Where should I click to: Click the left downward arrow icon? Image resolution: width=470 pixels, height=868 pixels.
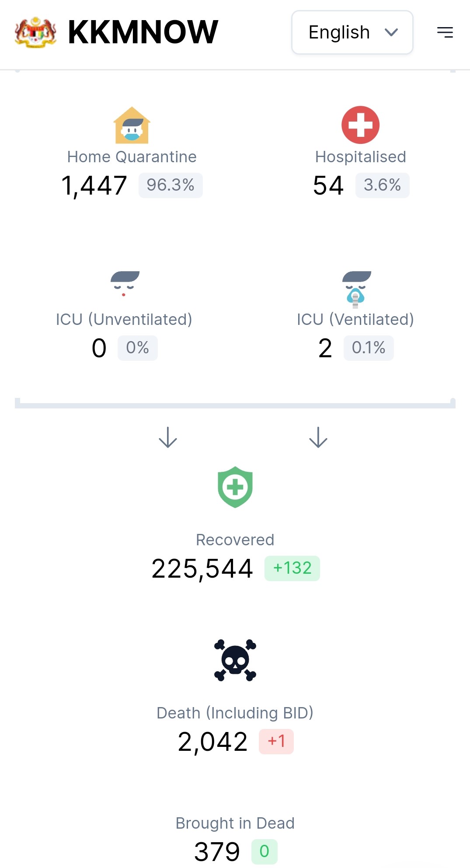tap(168, 437)
